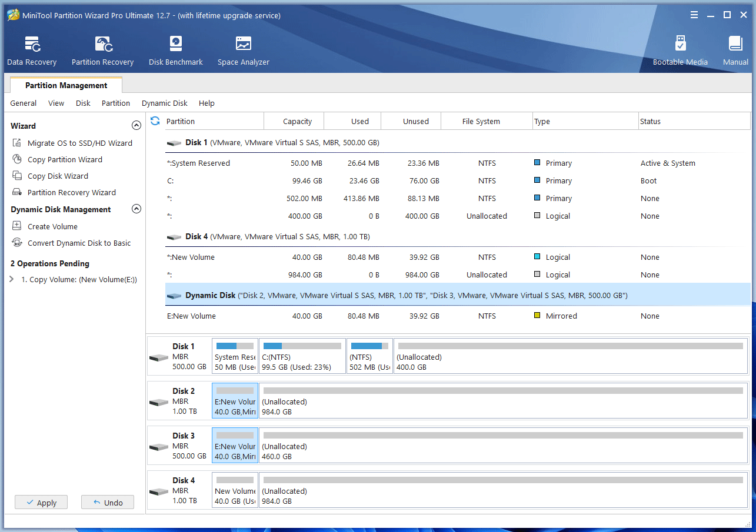The height and width of the screenshot is (532, 756).
Task: Launch Partition Recovery tool
Action: pyautogui.click(x=102, y=51)
